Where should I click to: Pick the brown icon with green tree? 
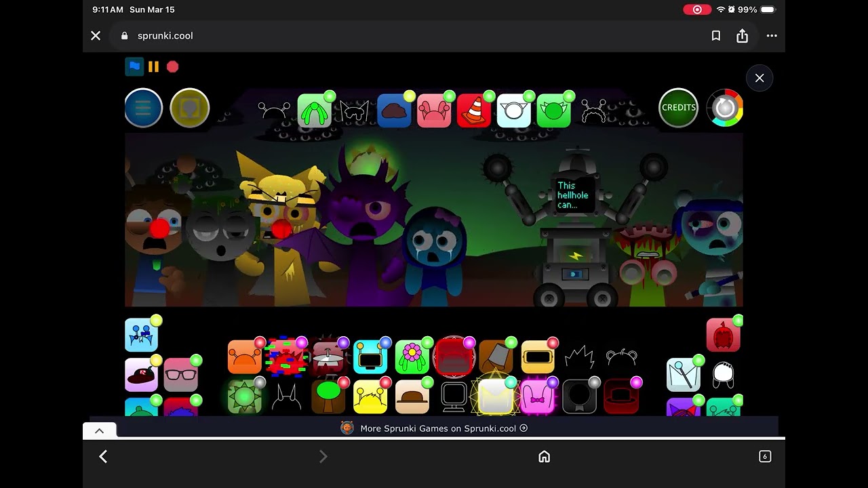click(328, 396)
